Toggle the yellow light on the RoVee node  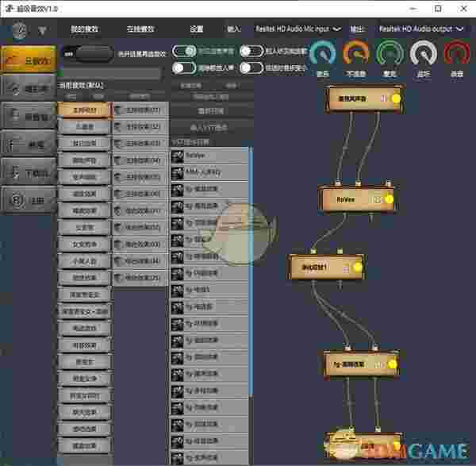[x=389, y=199]
